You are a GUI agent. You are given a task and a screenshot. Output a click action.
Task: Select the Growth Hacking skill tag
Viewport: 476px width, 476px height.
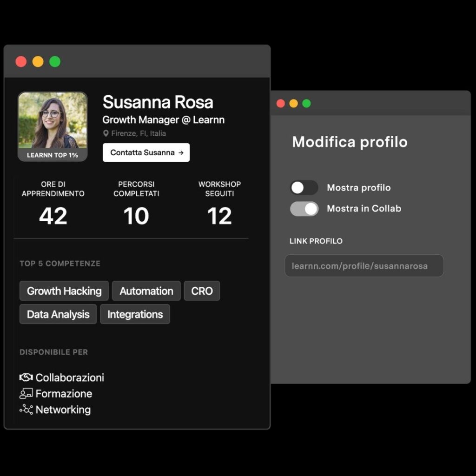pos(64,291)
